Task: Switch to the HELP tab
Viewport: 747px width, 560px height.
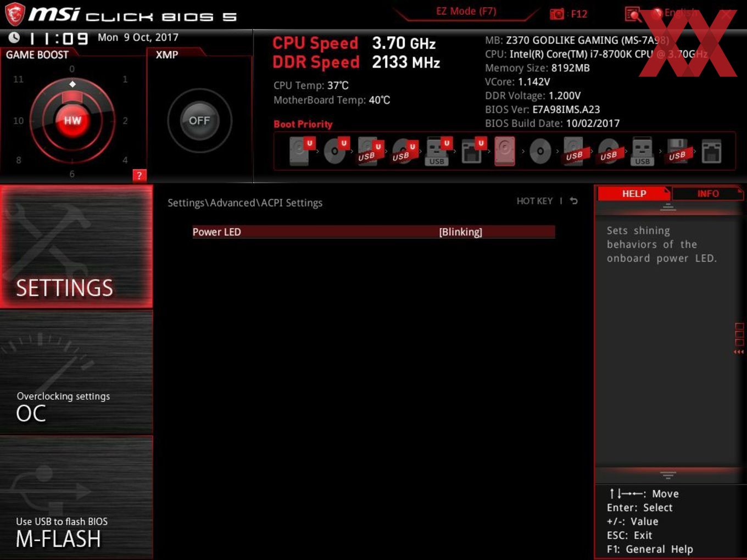Action: [x=634, y=193]
